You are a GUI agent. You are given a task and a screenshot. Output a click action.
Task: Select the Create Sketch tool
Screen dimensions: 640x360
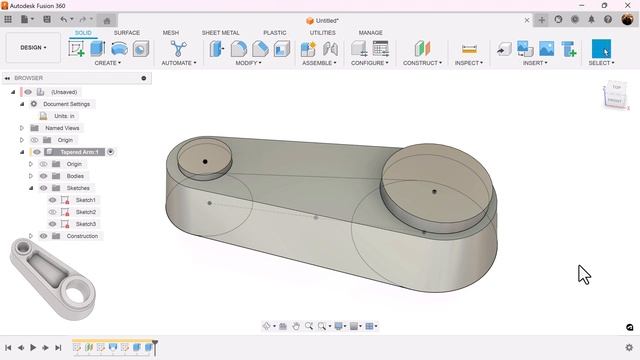point(76,49)
